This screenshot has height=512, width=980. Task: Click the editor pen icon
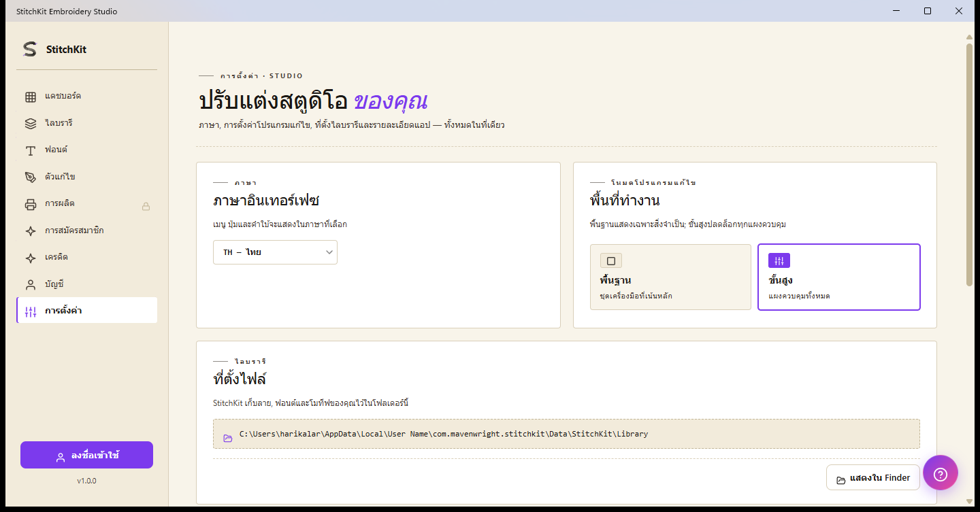[x=31, y=177]
